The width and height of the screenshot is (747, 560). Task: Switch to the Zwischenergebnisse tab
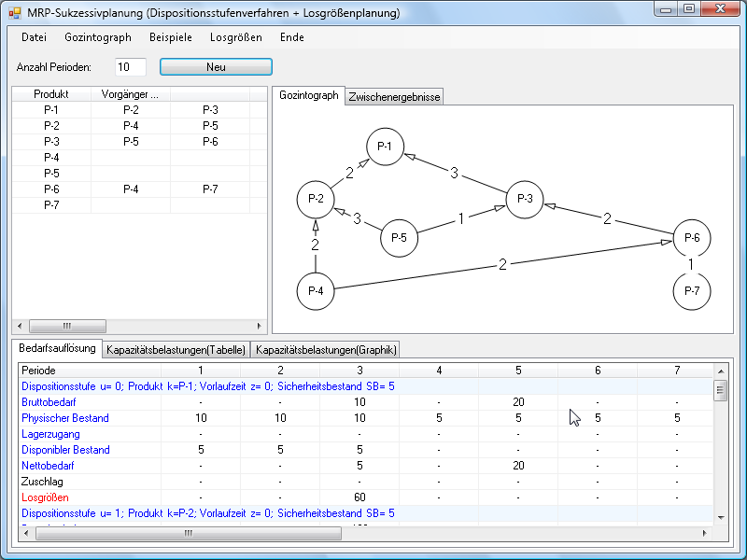[393, 97]
